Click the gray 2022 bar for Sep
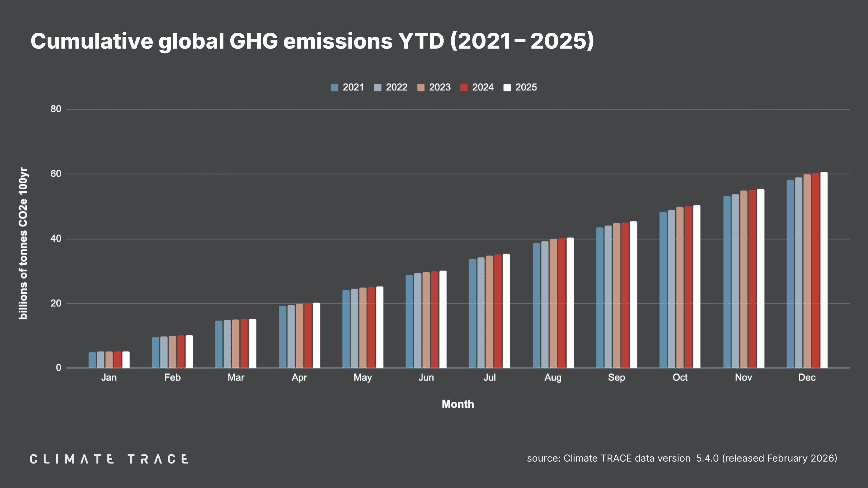Viewport: 868px width, 488px height. (608, 296)
